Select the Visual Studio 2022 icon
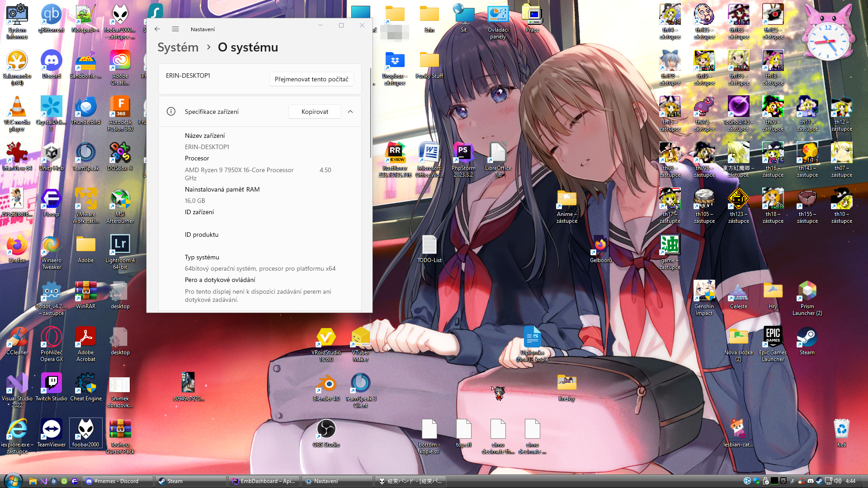 17,390
